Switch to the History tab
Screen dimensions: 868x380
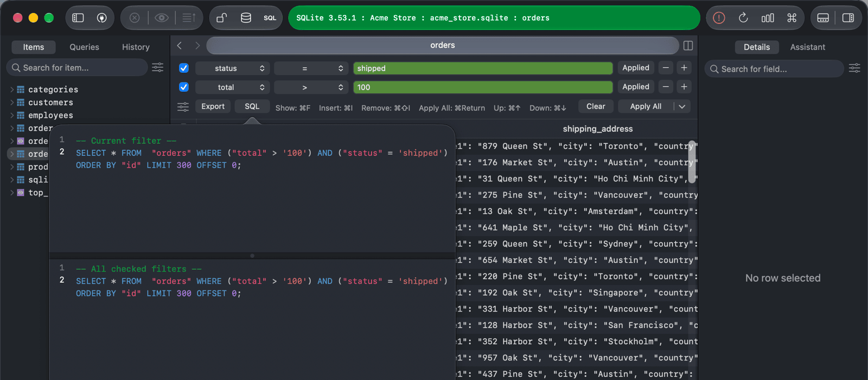tap(136, 47)
